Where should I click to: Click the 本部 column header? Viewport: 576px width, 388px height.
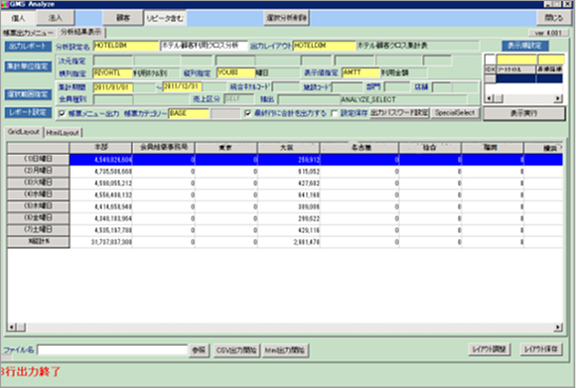click(101, 148)
